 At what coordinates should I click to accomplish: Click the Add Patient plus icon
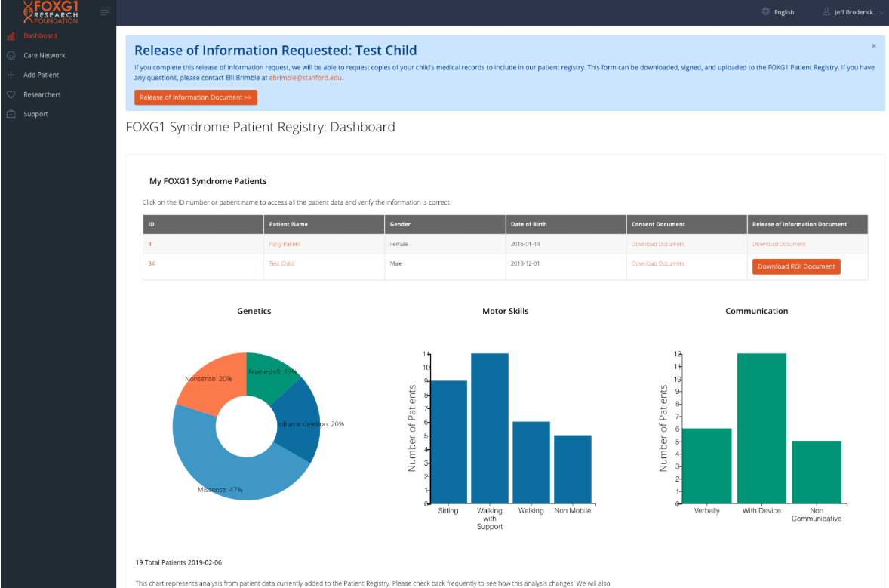click(x=11, y=75)
